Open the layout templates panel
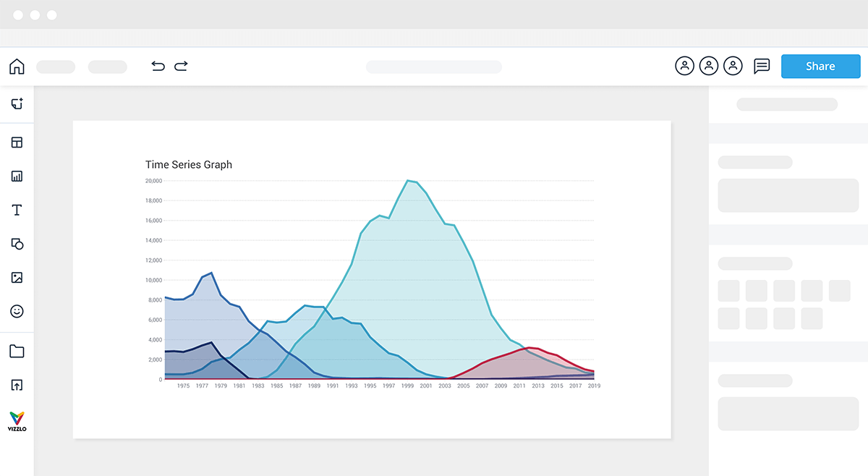The image size is (868, 476). click(x=17, y=143)
